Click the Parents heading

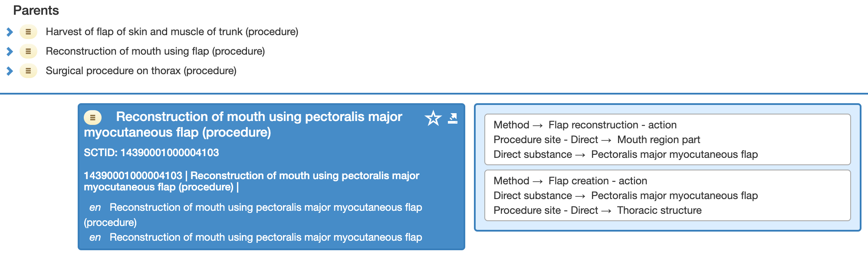point(36,10)
